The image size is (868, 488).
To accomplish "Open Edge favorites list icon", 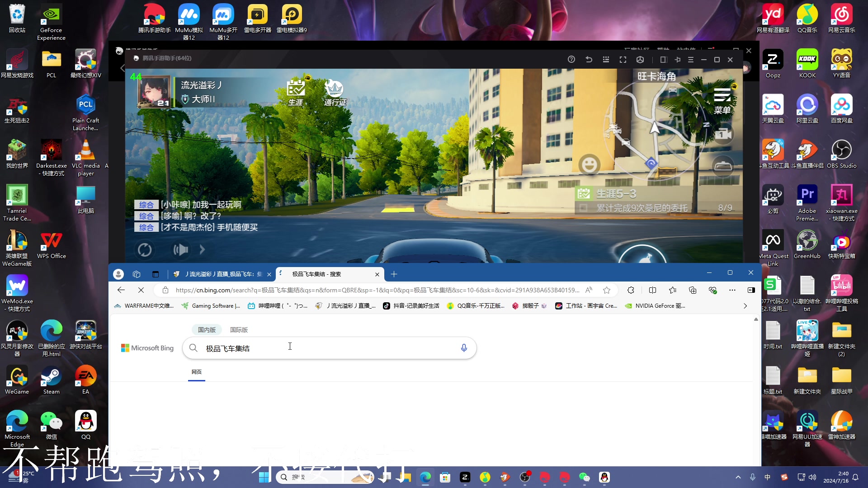I will click(x=673, y=290).
